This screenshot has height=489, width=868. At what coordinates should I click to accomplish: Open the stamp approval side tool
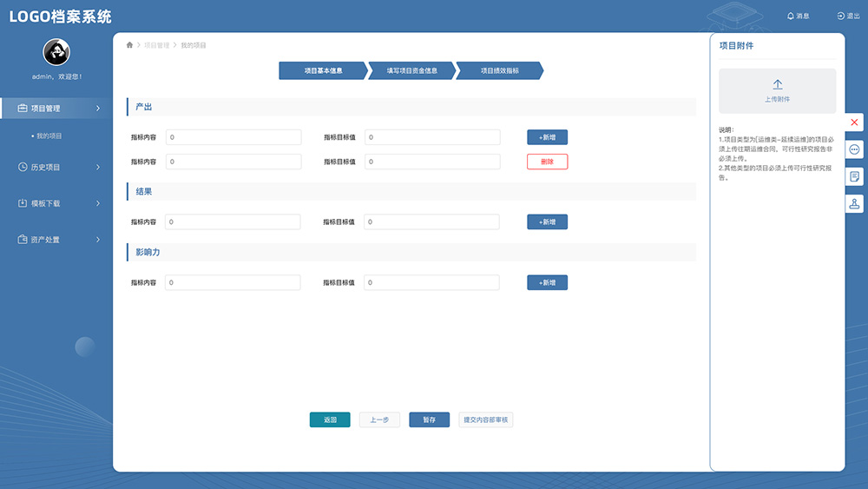pos(854,204)
